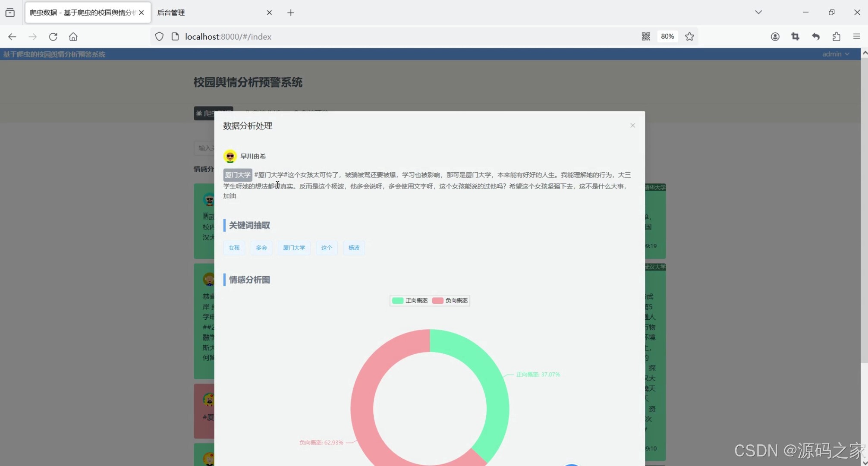
Task: Toggle 负向概率 legend item
Action: coord(450,300)
